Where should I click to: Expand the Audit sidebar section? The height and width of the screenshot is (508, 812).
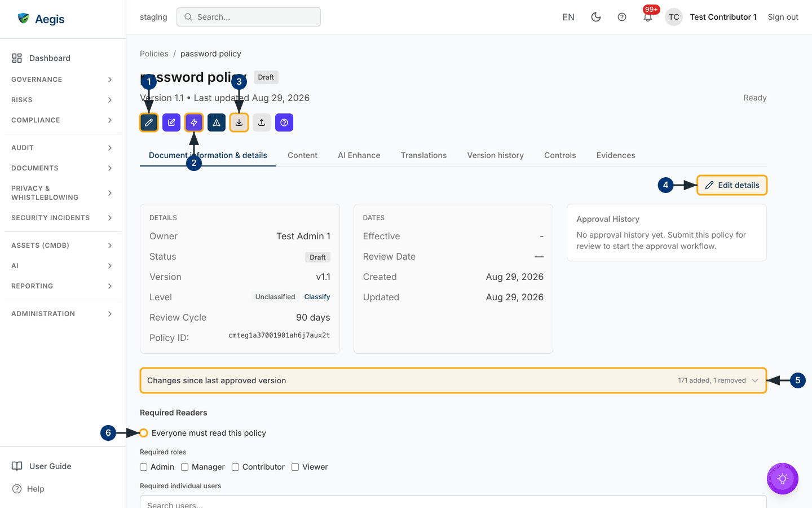63,148
